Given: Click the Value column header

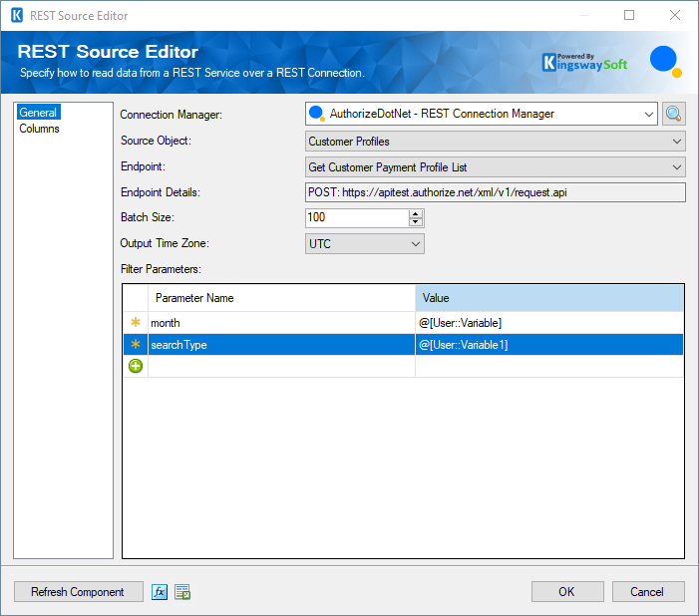Looking at the screenshot, I should (549, 298).
